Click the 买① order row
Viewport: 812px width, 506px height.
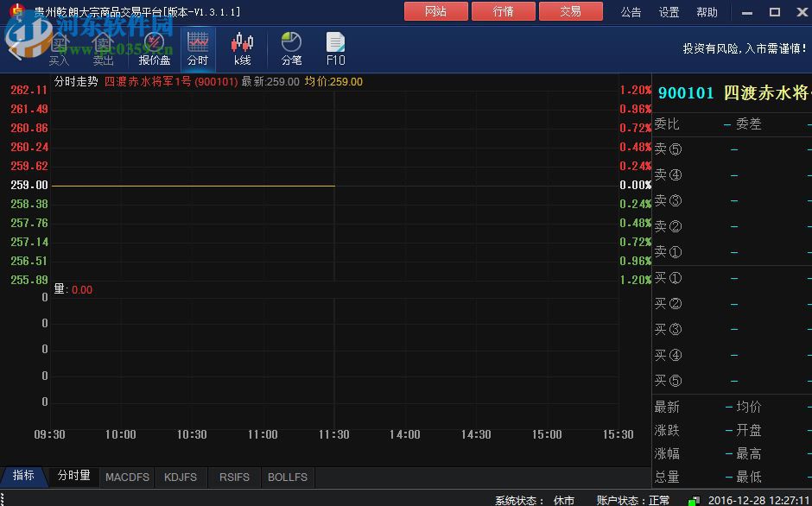point(732,278)
